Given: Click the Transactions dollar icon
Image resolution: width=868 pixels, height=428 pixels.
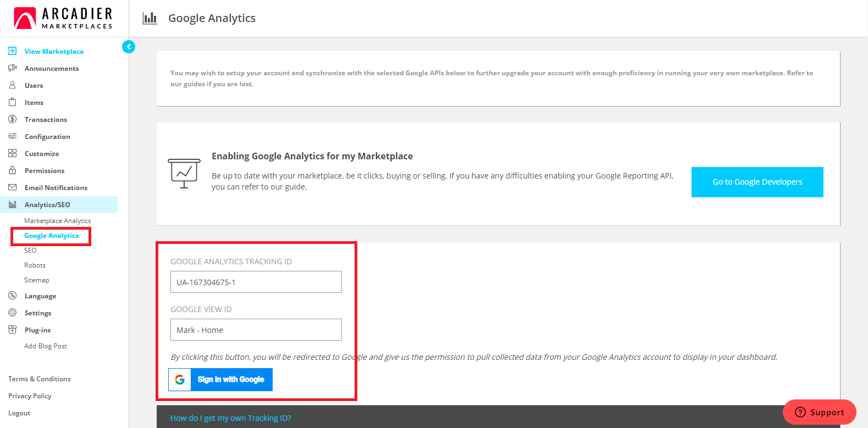Looking at the screenshot, I should 12,119.
